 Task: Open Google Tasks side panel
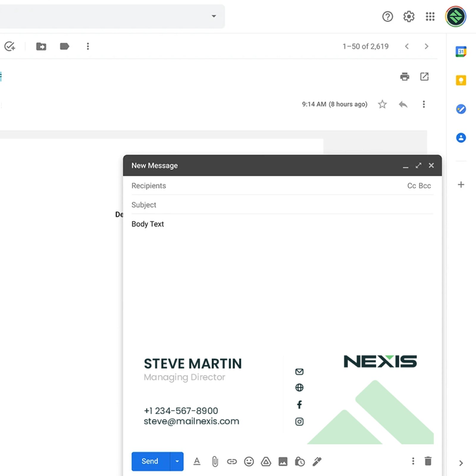[461, 109]
